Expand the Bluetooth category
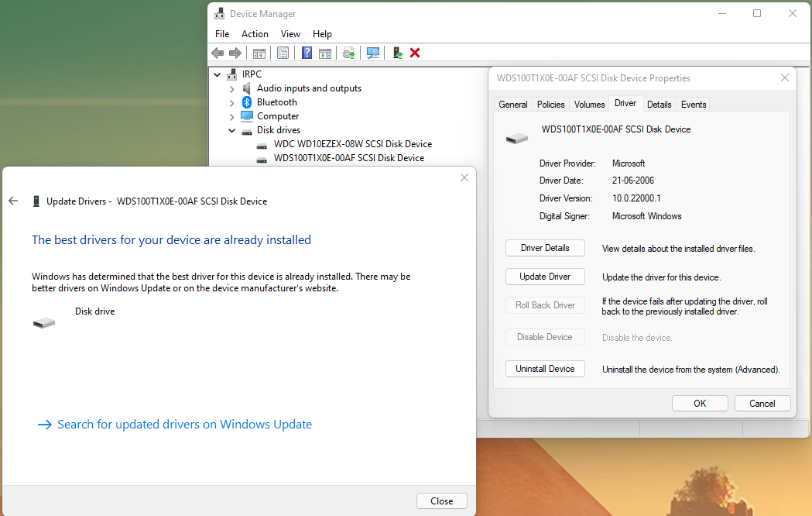The width and height of the screenshot is (812, 516). (x=232, y=102)
